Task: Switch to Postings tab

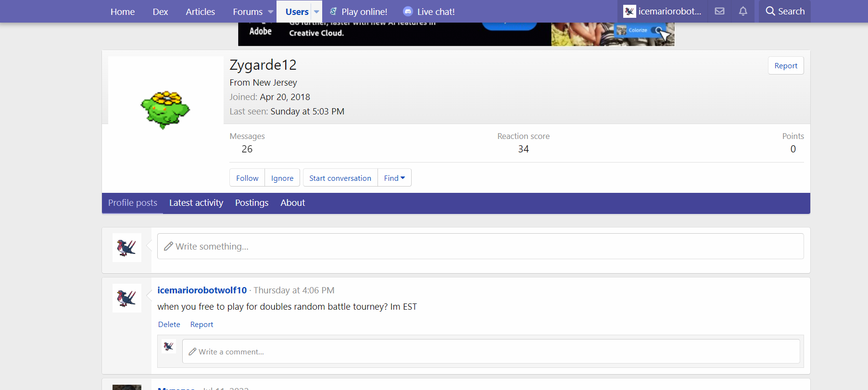Action: [252, 203]
